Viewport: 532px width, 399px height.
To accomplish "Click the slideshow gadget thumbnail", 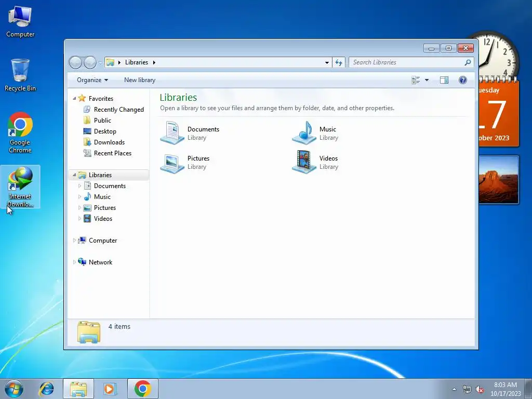I will [x=498, y=179].
